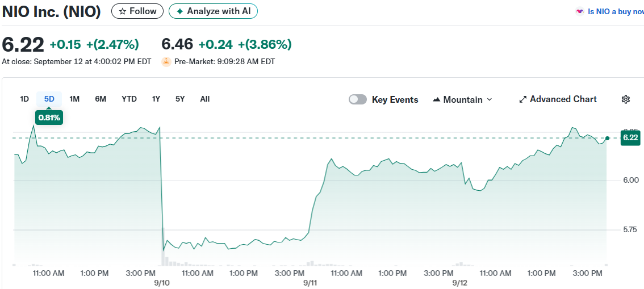Click the expand arrows icon beside Advanced Chart
This screenshot has height=289, width=644.
pyautogui.click(x=523, y=99)
